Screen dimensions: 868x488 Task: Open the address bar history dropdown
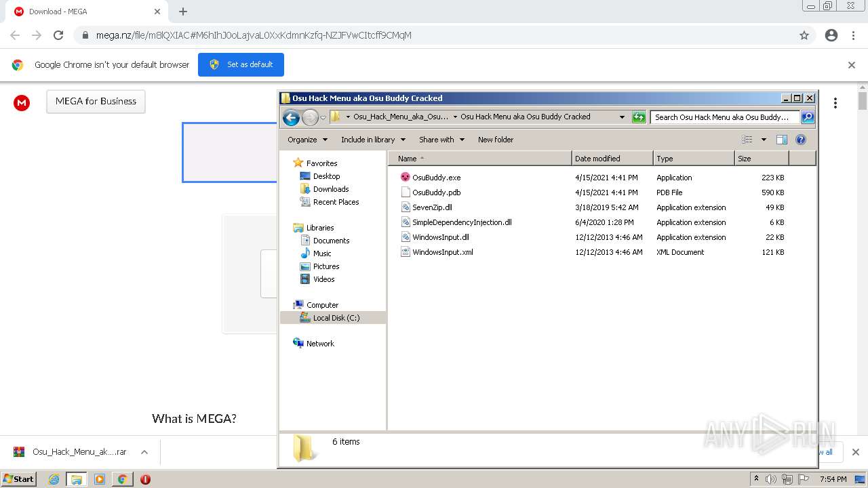(x=622, y=117)
